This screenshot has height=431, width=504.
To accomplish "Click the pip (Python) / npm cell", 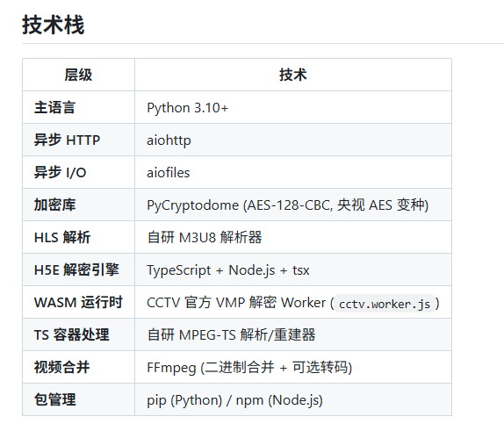I will pyautogui.click(x=234, y=400).
